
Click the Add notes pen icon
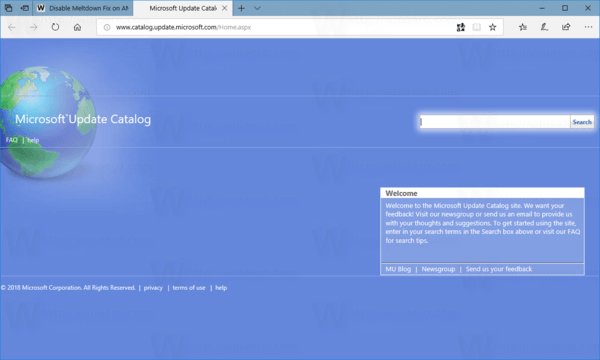(x=544, y=27)
